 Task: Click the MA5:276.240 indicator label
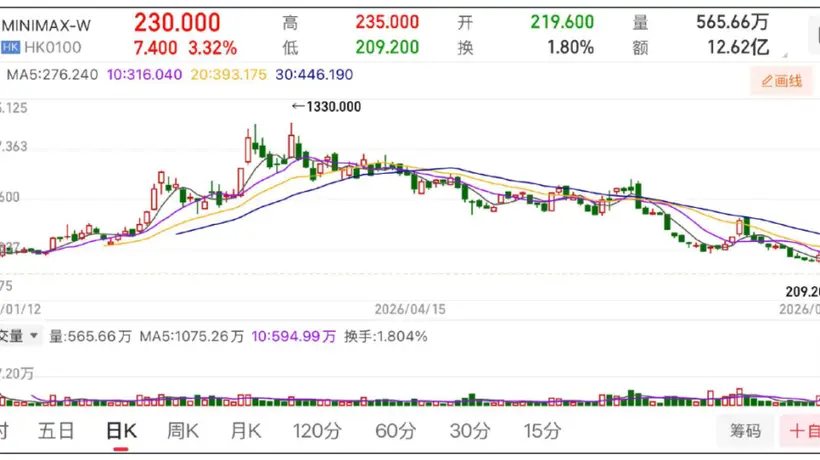click(x=52, y=75)
